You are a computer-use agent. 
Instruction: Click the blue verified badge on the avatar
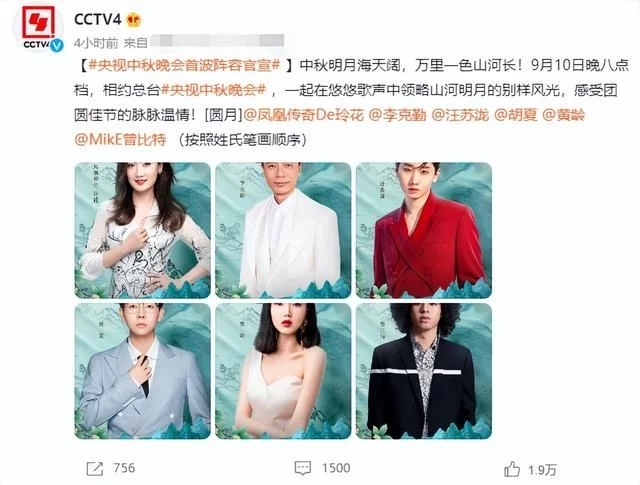click(x=56, y=44)
